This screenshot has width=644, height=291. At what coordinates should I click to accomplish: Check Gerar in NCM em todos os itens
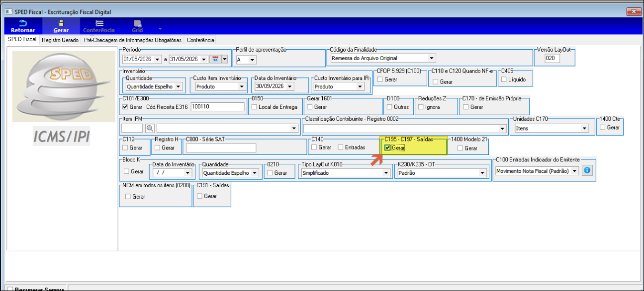click(x=128, y=197)
